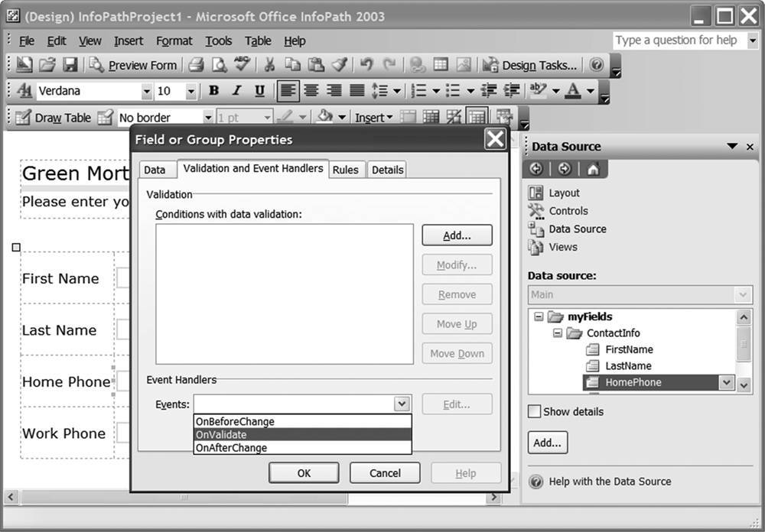Click OK in the properties dialog

[304, 473]
